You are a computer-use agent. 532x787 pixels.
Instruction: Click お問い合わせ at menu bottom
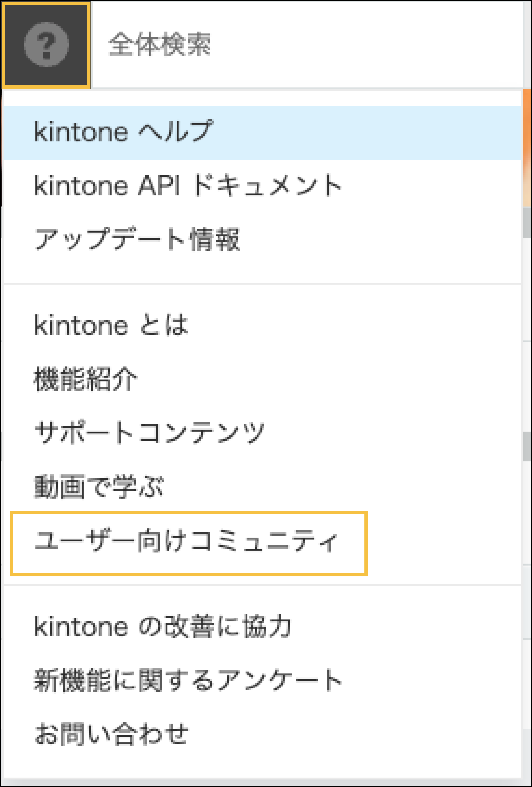[x=111, y=734]
